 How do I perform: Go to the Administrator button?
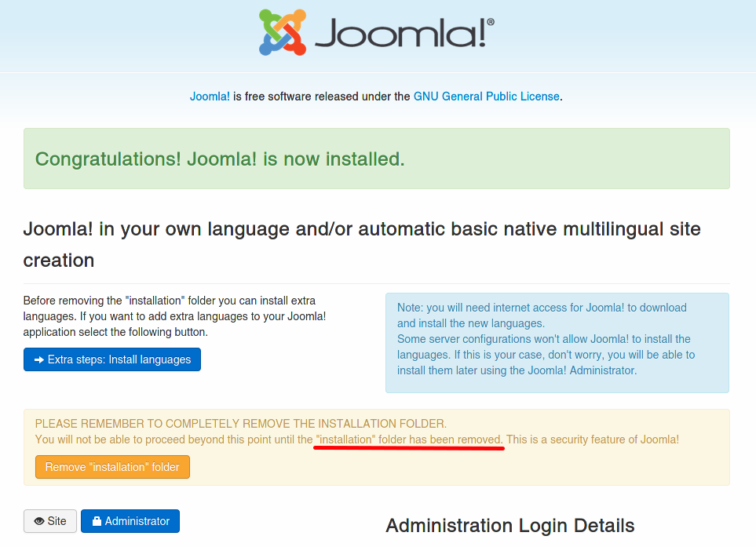coord(130,521)
